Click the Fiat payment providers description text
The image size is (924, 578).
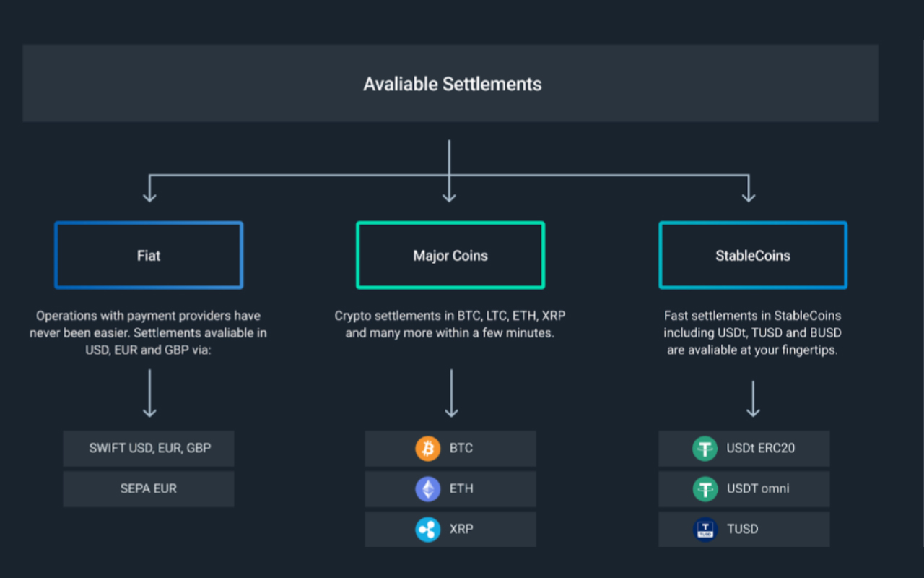pyautogui.click(x=149, y=333)
